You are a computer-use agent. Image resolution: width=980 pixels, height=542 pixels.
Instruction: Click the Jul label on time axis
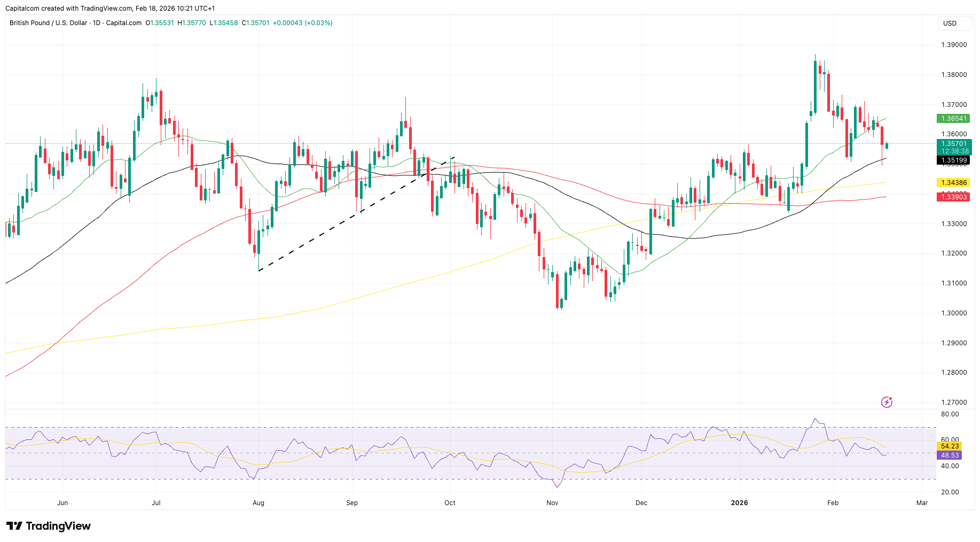pos(156,503)
